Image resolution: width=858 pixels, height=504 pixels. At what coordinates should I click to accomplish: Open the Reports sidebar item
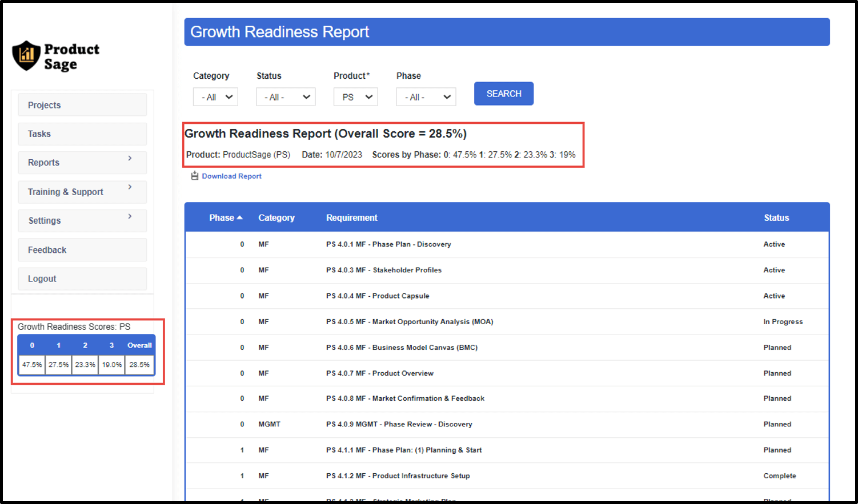82,163
